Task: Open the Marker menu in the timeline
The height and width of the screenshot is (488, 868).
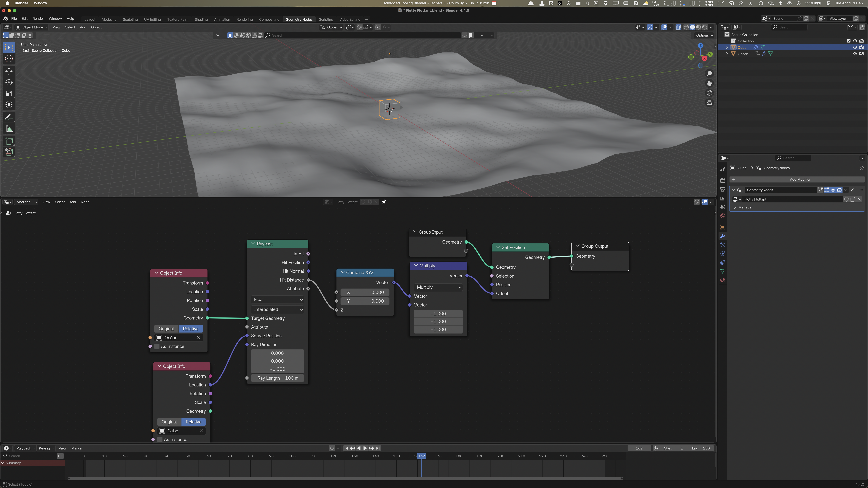Action: (x=77, y=449)
